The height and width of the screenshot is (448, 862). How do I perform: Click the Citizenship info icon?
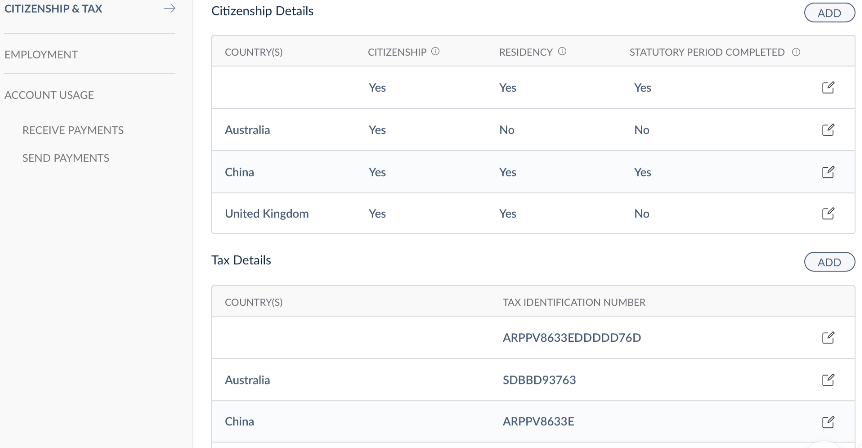436,52
